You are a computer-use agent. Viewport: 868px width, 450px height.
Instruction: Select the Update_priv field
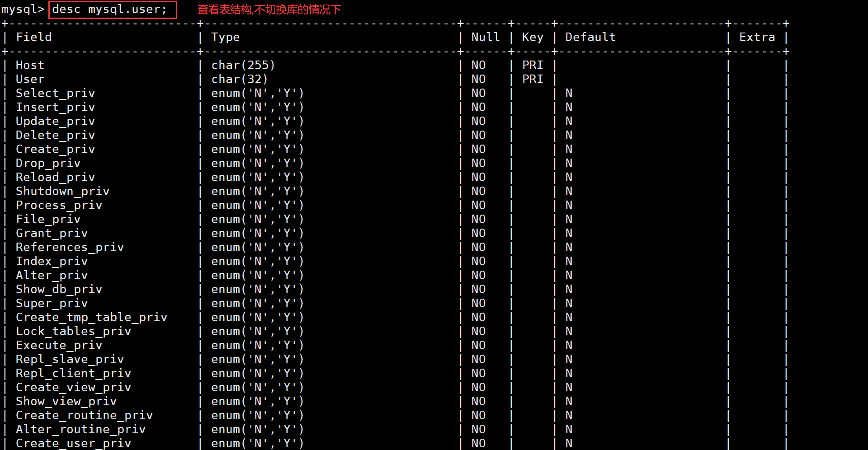click(x=56, y=121)
